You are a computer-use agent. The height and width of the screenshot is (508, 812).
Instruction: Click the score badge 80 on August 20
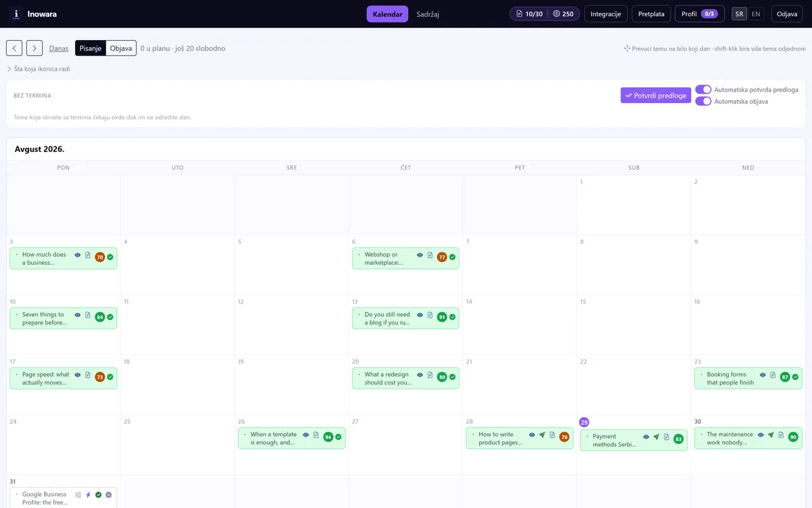click(x=442, y=377)
